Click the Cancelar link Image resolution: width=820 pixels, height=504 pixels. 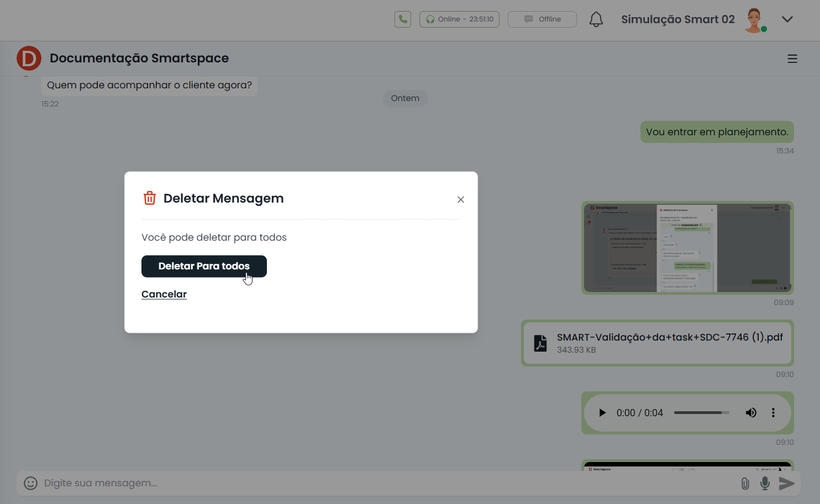click(x=164, y=294)
